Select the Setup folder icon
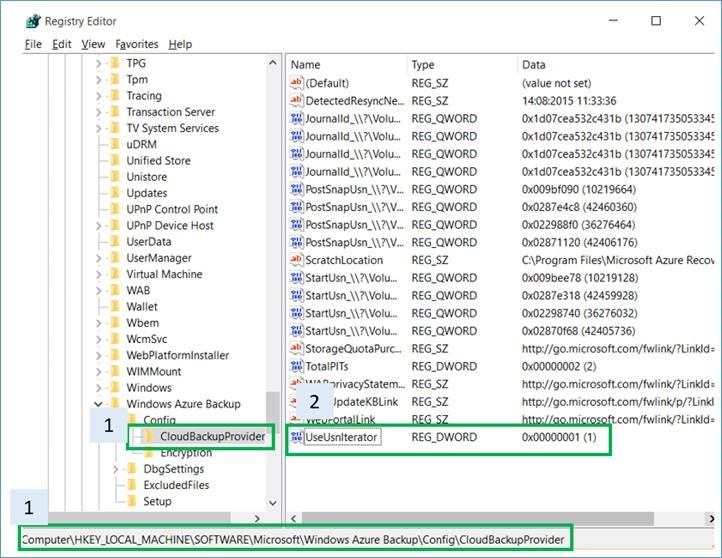 132,501
